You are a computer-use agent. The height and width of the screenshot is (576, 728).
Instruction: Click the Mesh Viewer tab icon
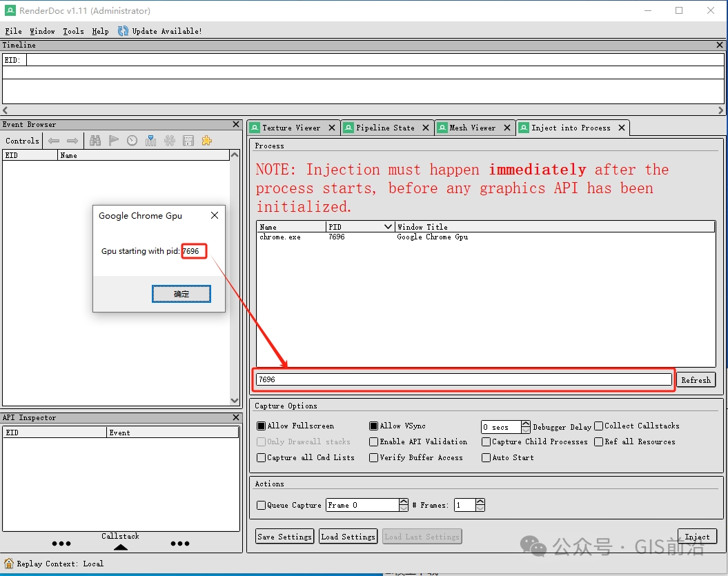[442, 128]
